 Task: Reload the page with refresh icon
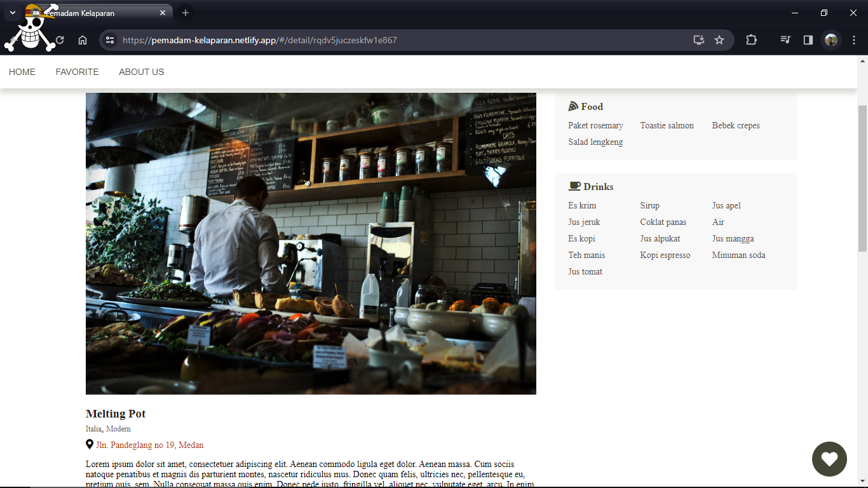[60, 40]
